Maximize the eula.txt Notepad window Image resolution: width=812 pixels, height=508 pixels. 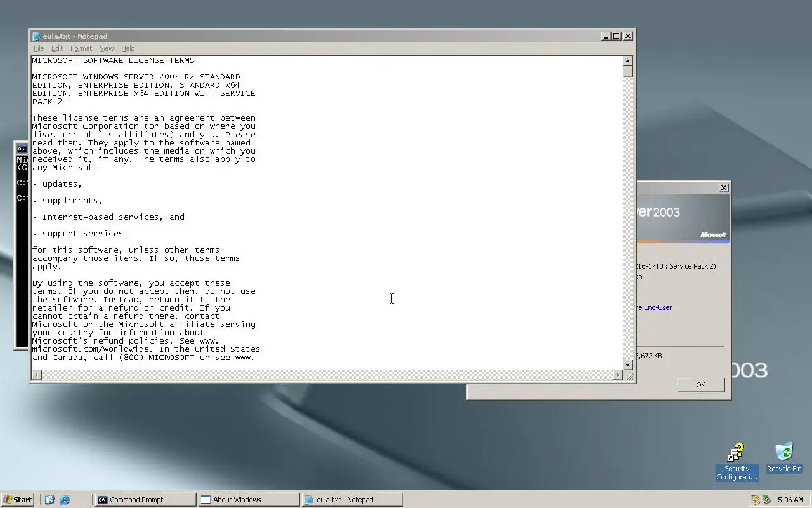coord(616,36)
